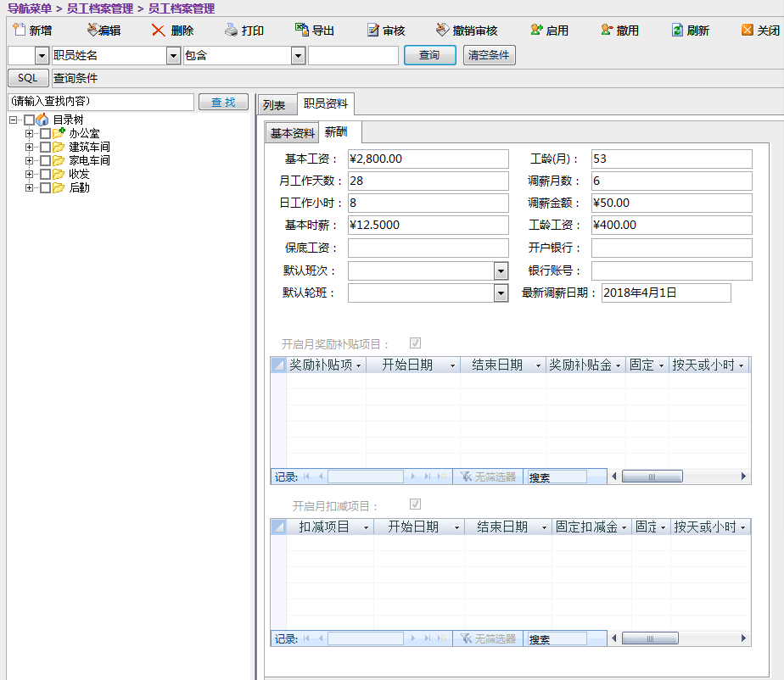Open the 薪酬 sub-tab

point(340,132)
